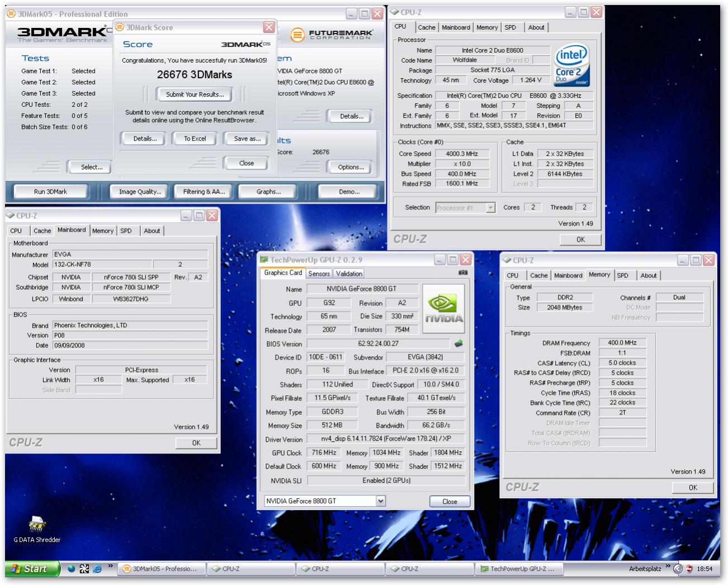
Task: Click the GPU-Z screenshot camera icon
Action: (463, 272)
